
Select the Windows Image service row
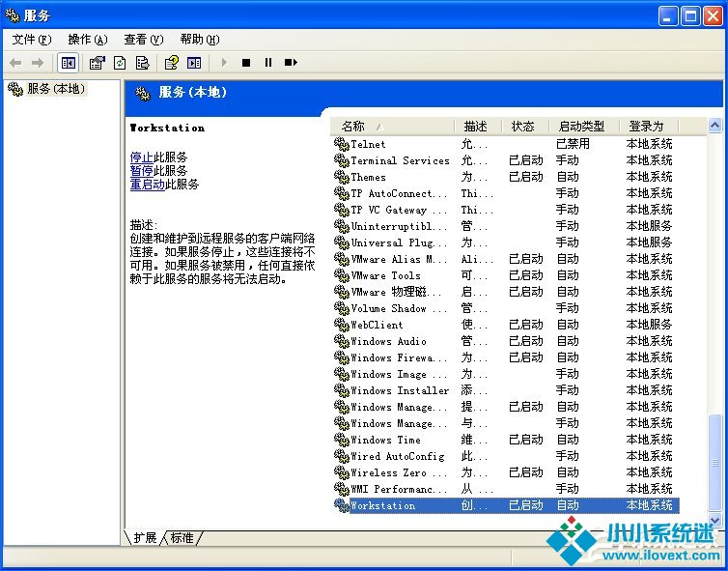tap(506, 374)
